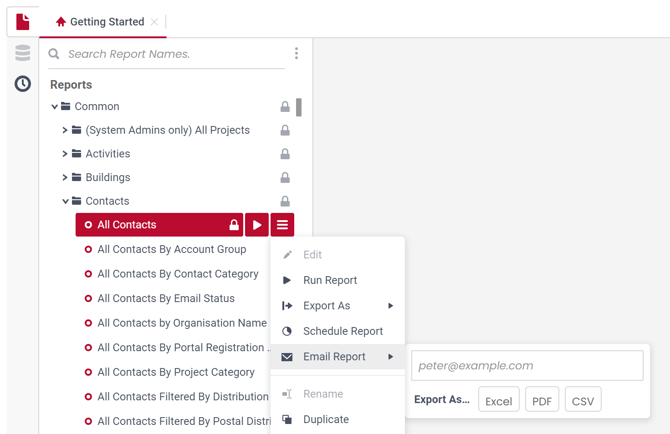
Task: Open the red document icon at top left
Action: tap(23, 22)
